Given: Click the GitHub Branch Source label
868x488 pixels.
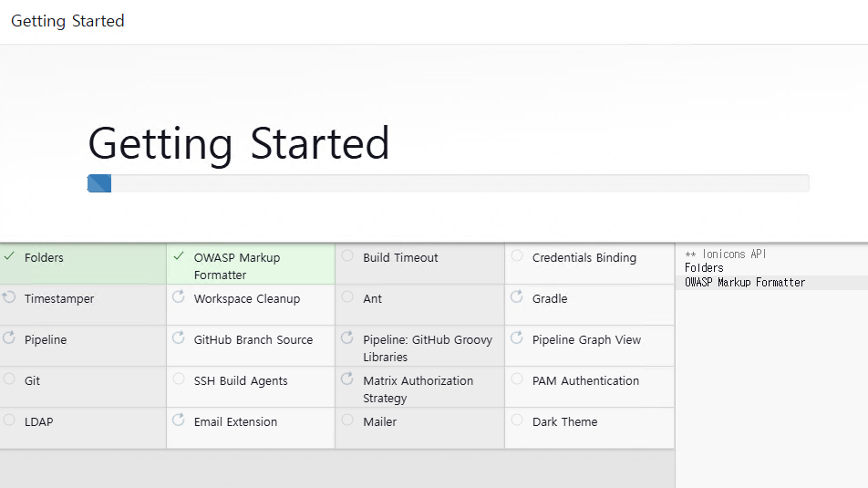Looking at the screenshot, I should coord(253,339).
